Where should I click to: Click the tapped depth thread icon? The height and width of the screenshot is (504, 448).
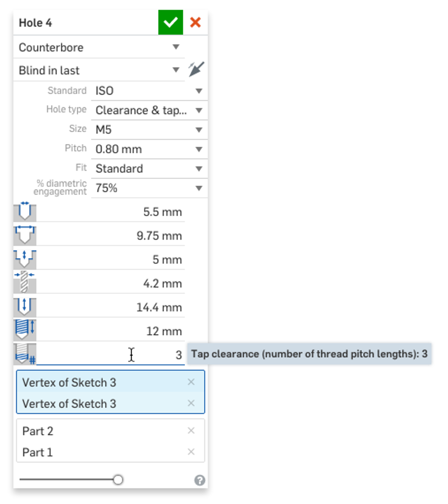coord(25,331)
